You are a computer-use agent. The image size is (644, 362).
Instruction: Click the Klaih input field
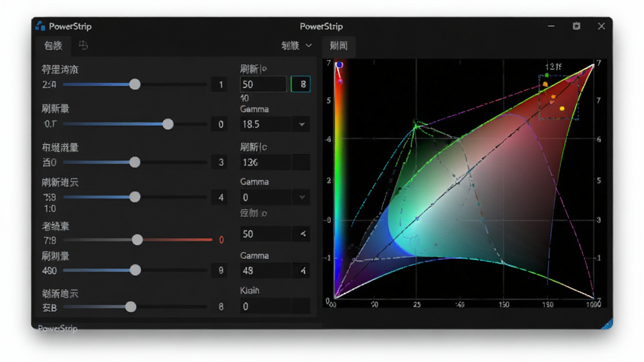click(x=265, y=307)
